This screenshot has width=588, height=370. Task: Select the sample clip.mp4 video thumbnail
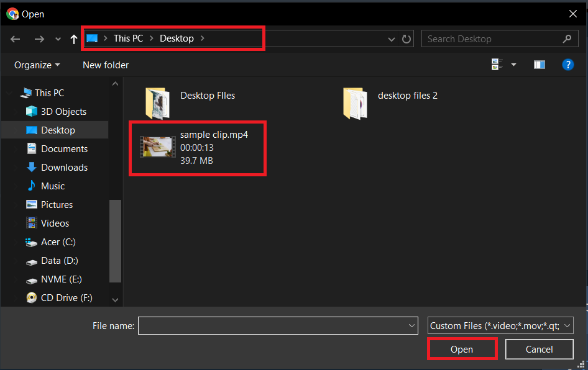pos(157,148)
